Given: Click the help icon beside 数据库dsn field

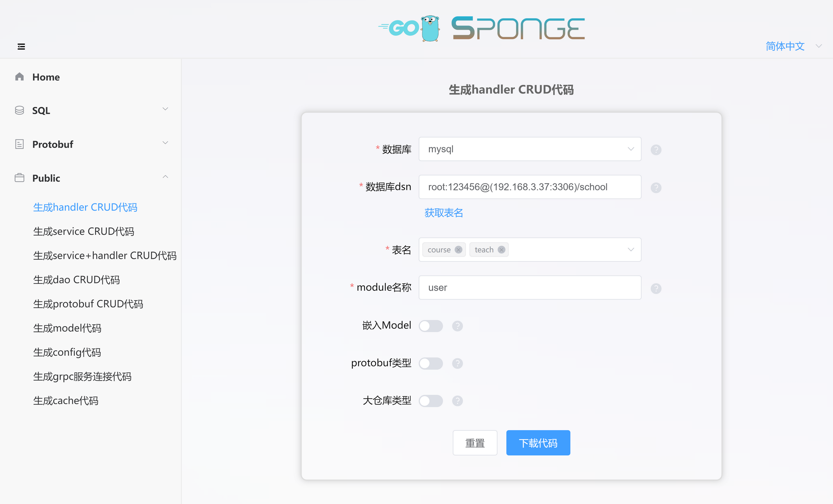Looking at the screenshot, I should pos(656,188).
